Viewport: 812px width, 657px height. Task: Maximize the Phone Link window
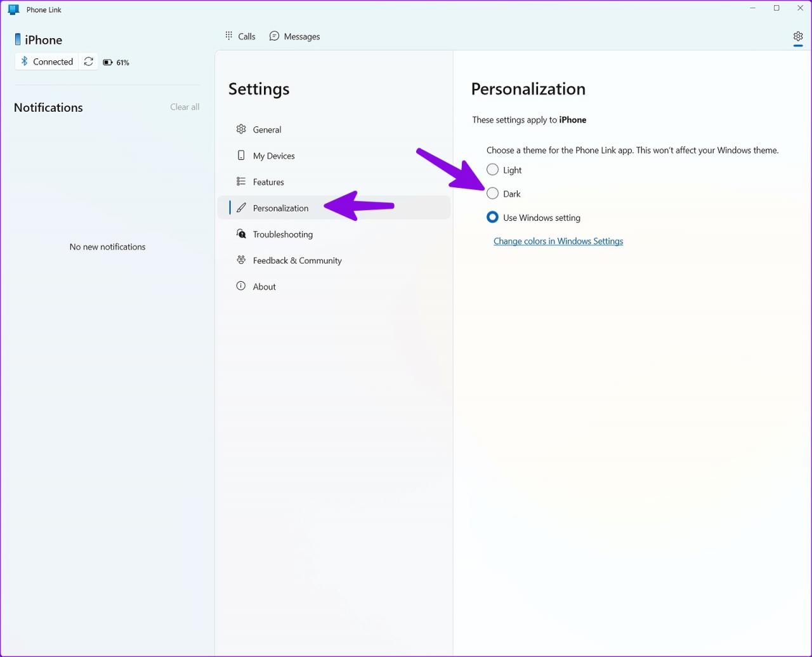[776, 8]
